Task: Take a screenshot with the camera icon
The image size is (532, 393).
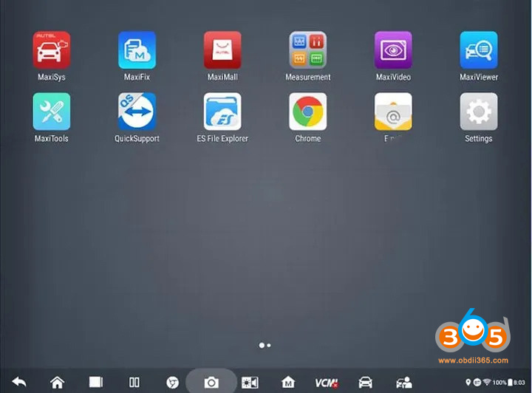Action: [x=211, y=383]
